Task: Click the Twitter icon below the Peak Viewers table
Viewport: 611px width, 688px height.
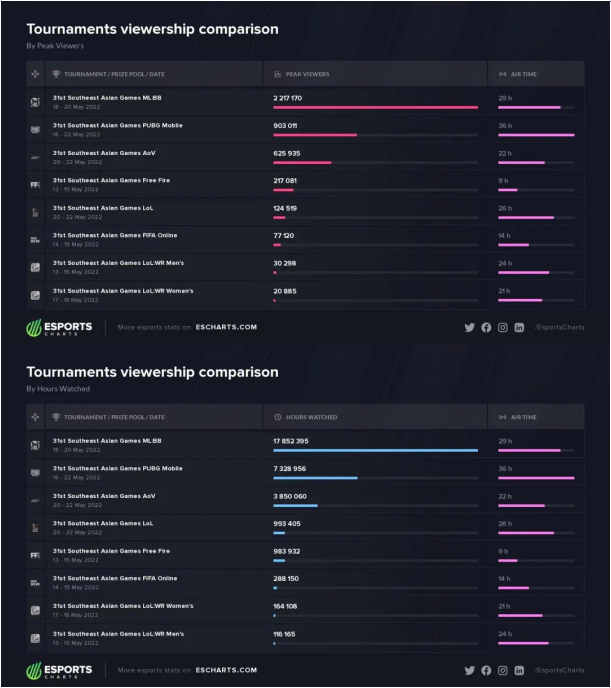Action: [470, 327]
